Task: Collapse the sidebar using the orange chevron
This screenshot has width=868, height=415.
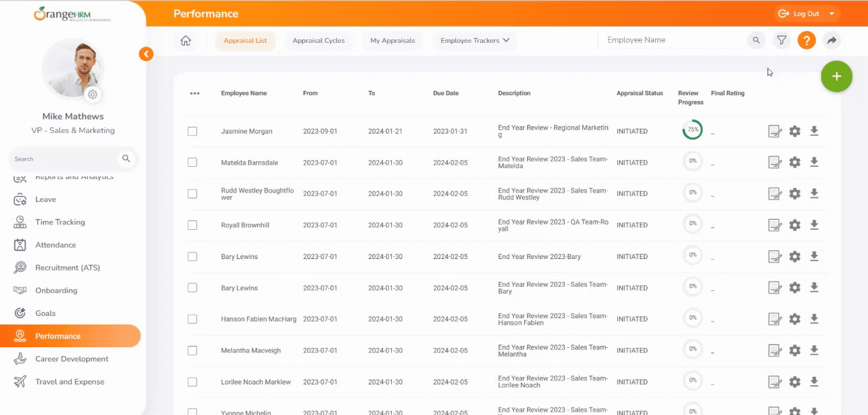Action: (146, 54)
